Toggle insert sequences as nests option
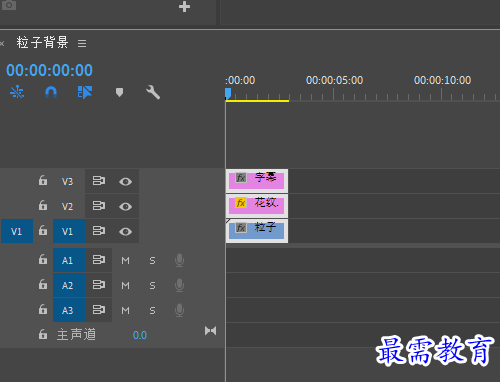Screen dimensions: 500x382 pos(17,92)
